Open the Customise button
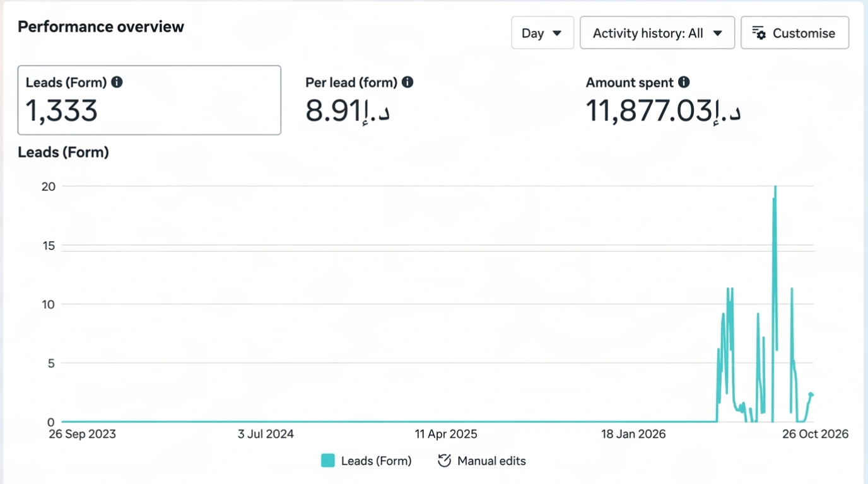Image resolution: width=868 pixels, height=484 pixels. point(795,33)
